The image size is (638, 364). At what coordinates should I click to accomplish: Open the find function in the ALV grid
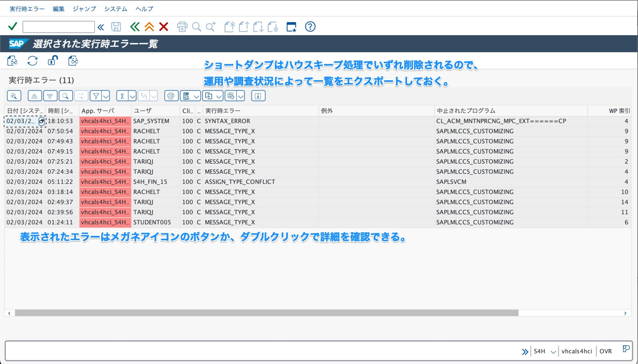click(x=65, y=96)
